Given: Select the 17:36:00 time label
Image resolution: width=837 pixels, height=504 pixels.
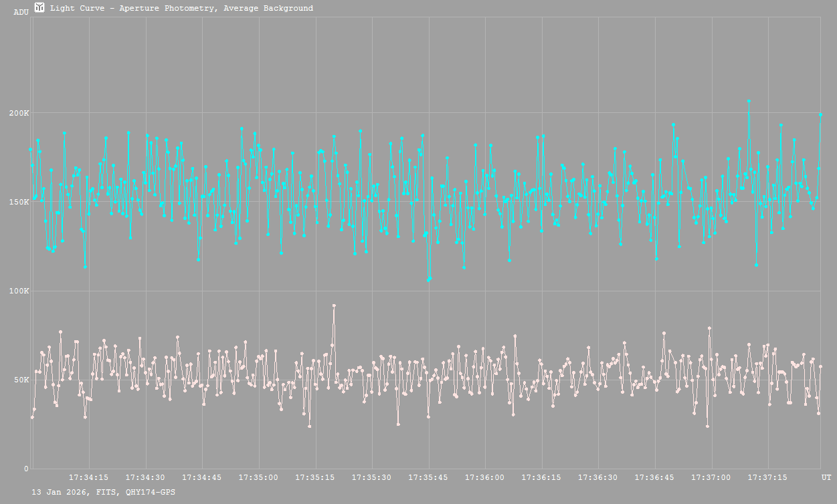Looking at the screenshot, I should tap(484, 478).
